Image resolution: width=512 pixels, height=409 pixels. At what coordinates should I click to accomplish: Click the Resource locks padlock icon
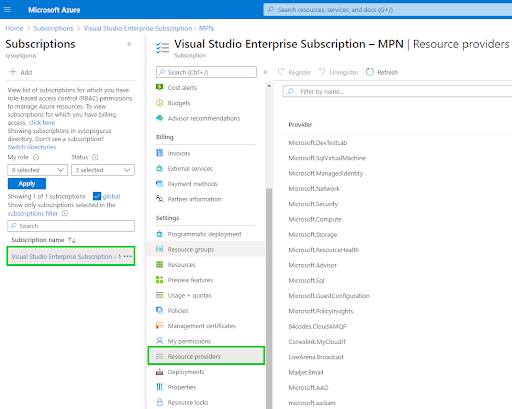160,402
